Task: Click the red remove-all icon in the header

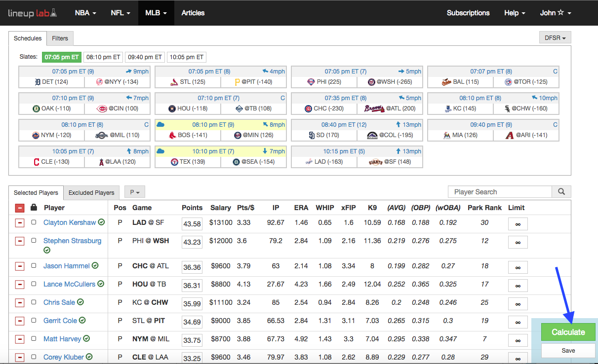Action: [19, 208]
